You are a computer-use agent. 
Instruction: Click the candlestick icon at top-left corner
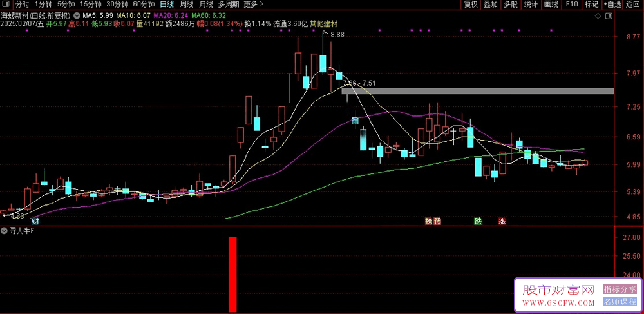(x=6, y=4)
